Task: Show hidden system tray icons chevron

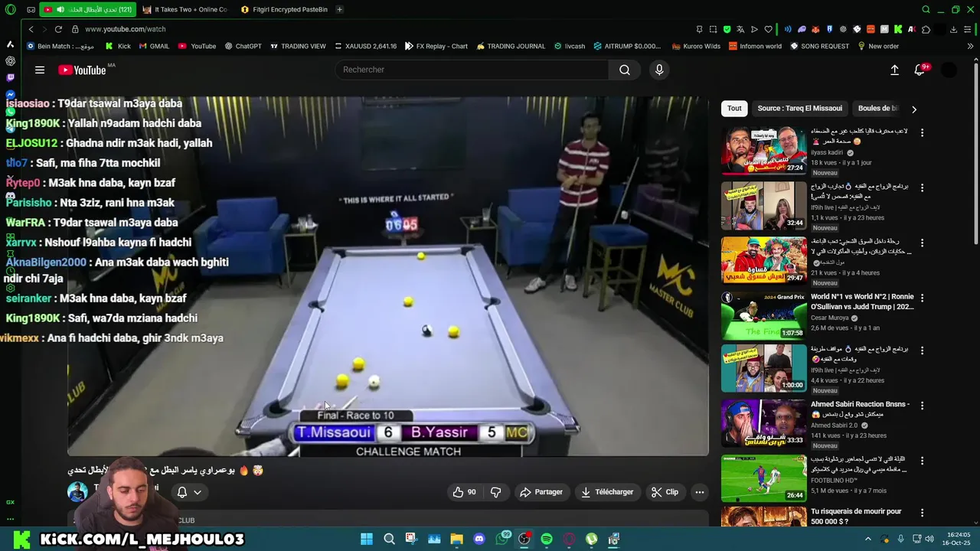Action: (x=867, y=539)
